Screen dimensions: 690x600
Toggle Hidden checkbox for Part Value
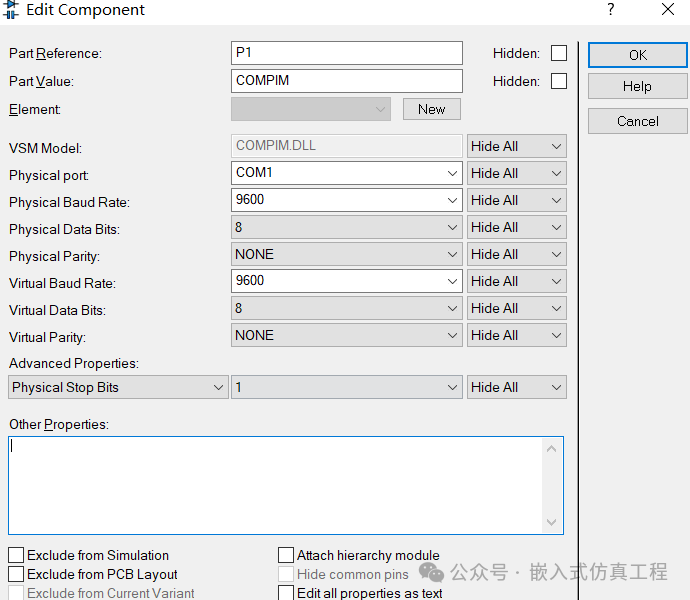(x=559, y=81)
